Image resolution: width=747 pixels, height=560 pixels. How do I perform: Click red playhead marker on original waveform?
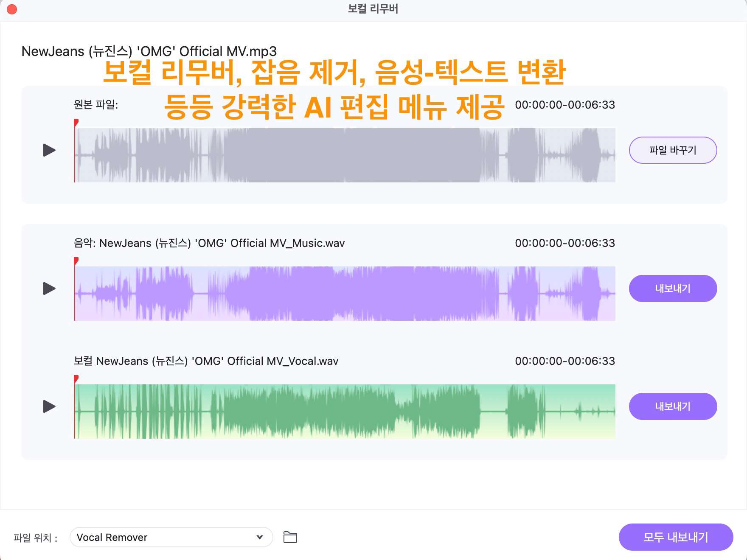pyautogui.click(x=76, y=123)
